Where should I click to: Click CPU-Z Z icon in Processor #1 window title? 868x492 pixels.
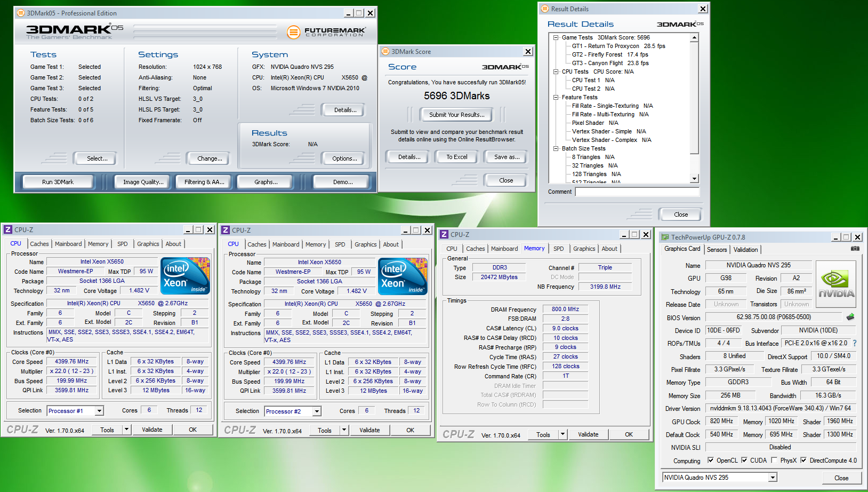8,229
